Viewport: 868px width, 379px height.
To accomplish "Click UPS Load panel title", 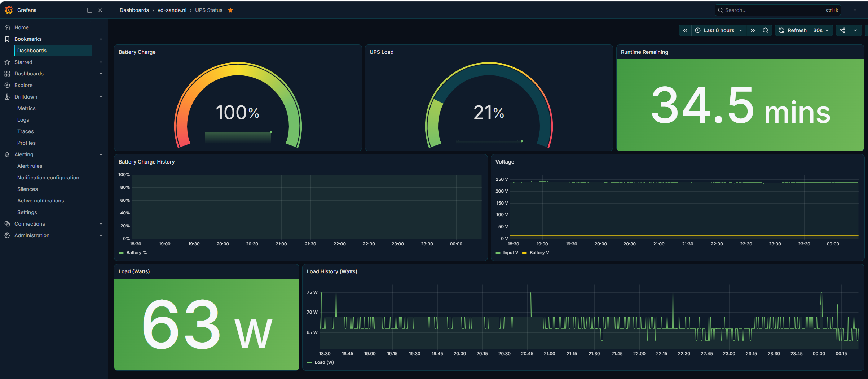I will pyautogui.click(x=382, y=52).
